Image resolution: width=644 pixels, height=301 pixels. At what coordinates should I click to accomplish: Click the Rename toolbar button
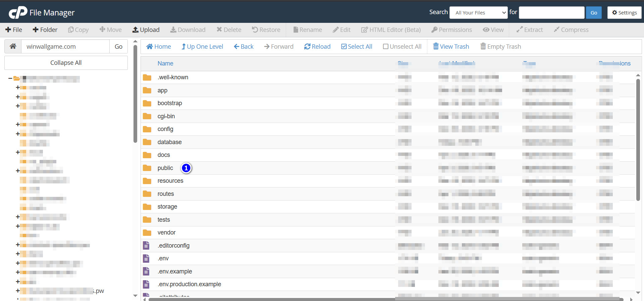coord(308,30)
